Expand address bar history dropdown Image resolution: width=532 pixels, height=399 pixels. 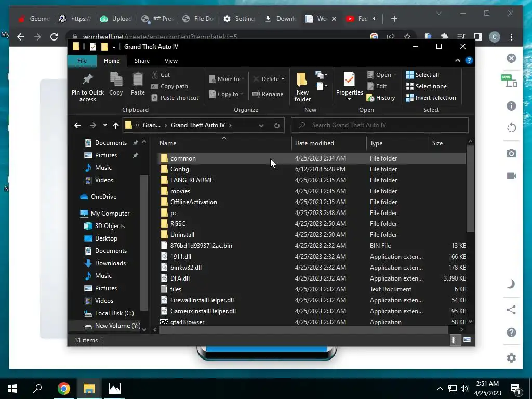tap(261, 126)
